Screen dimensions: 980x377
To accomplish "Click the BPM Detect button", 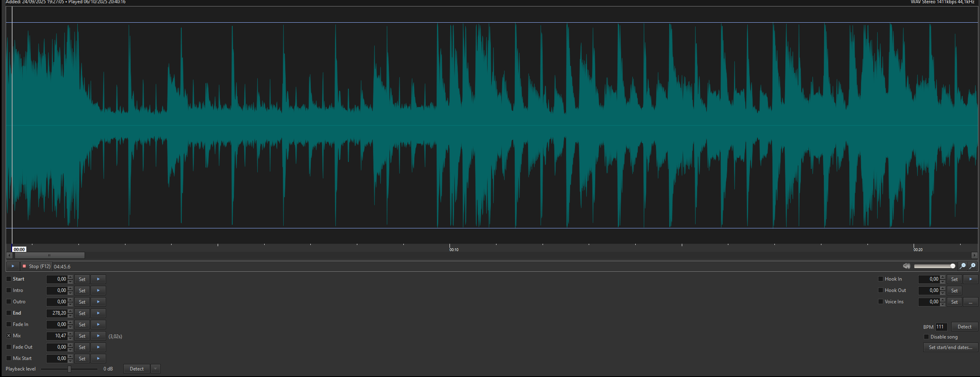I will pos(964,327).
